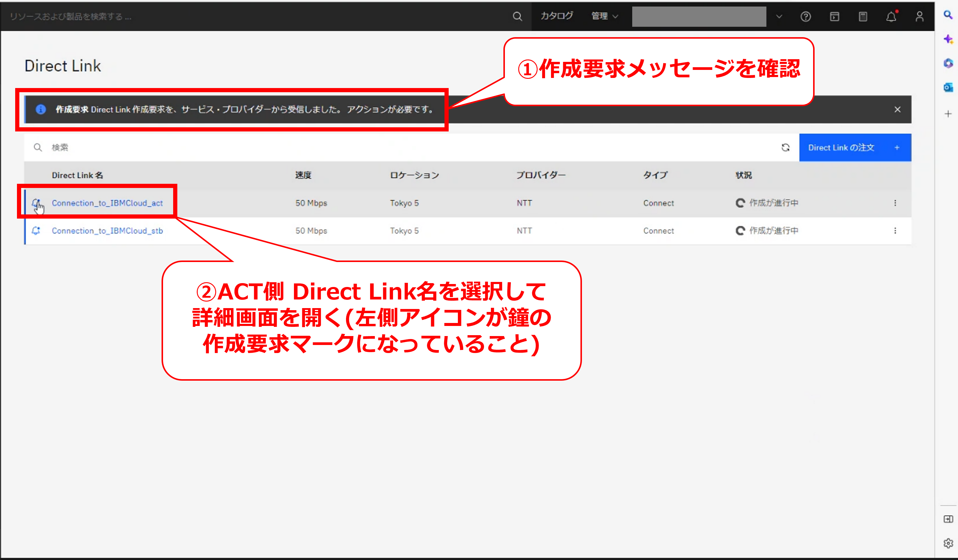Open overflow menu for Connection_to_IBMCloud_stb row
This screenshot has height=560, width=958.
pyautogui.click(x=895, y=230)
